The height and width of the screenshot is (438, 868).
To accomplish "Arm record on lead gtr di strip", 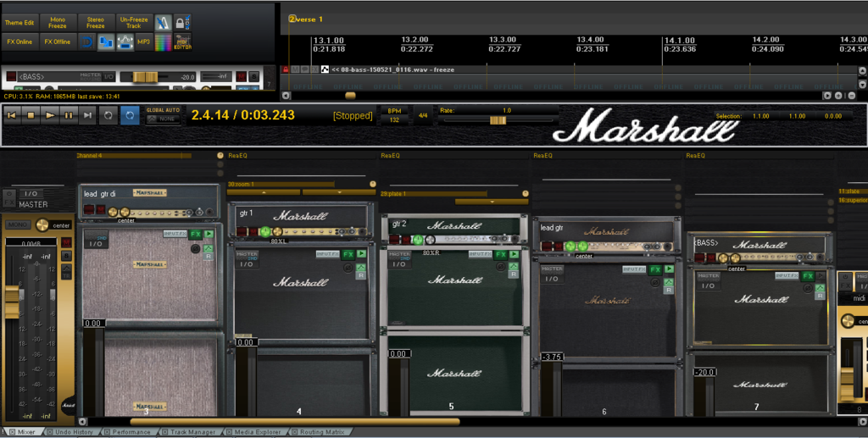I will [88, 210].
